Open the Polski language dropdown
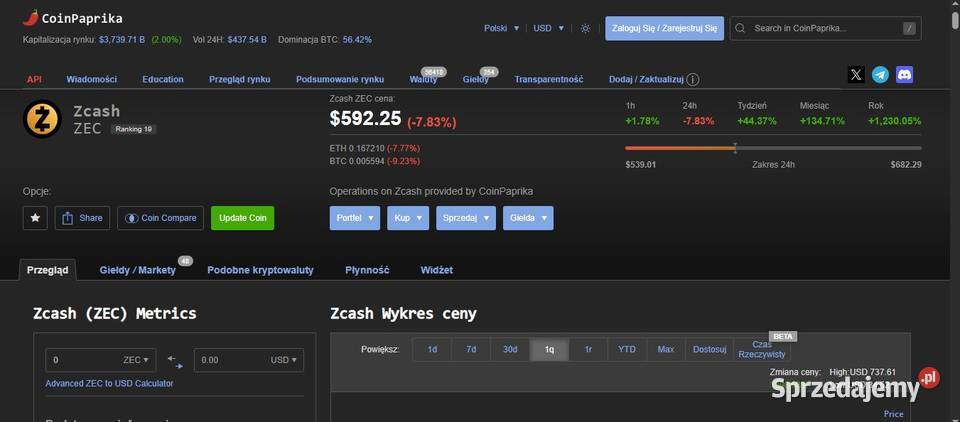 pos(501,28)
